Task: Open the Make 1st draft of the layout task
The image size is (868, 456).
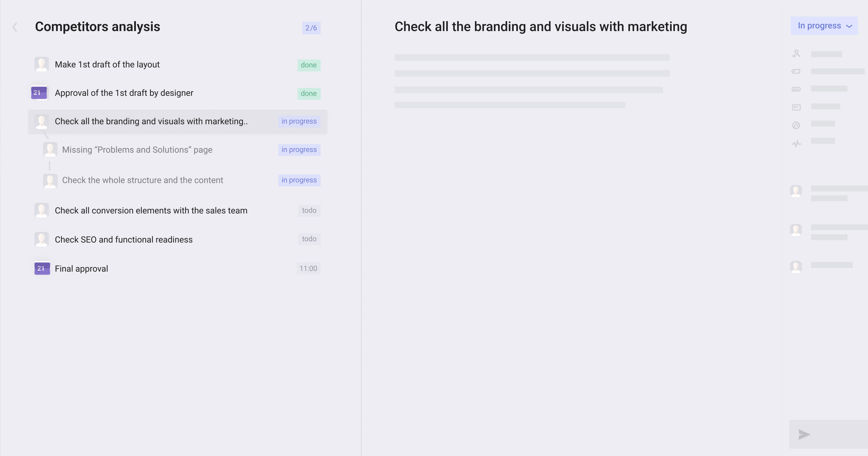Action: tap(107, 64)
